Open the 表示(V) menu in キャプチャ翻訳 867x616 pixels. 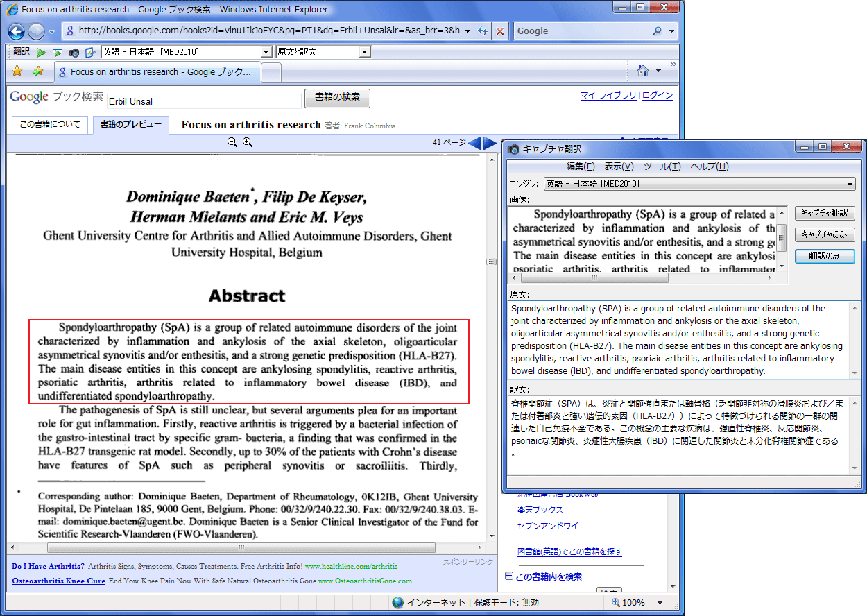(619, 166)
